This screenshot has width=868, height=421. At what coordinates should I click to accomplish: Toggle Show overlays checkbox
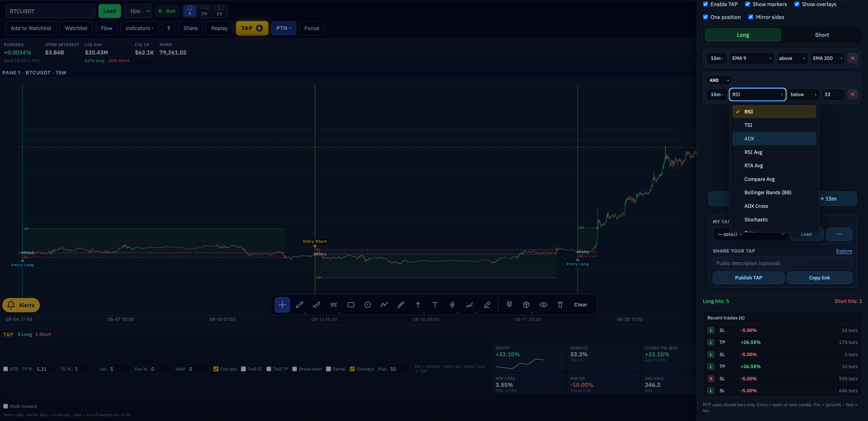coord(796,4)
